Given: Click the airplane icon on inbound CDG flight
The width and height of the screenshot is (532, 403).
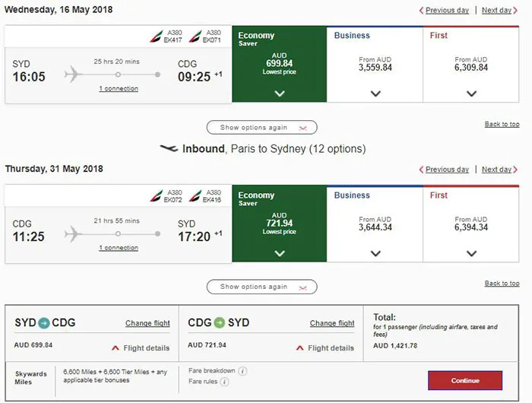Looking at the screenshot, I should 74,234.
